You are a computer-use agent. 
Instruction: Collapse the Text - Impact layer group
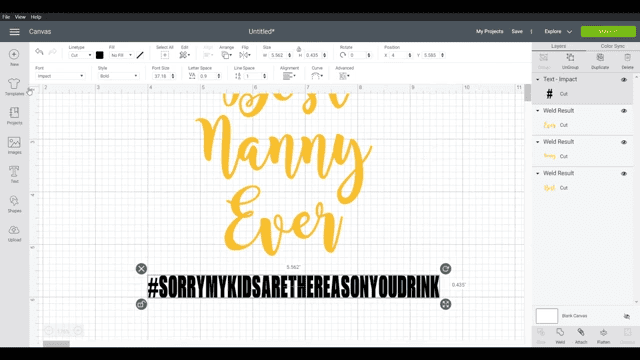click(x=538, y=80)
